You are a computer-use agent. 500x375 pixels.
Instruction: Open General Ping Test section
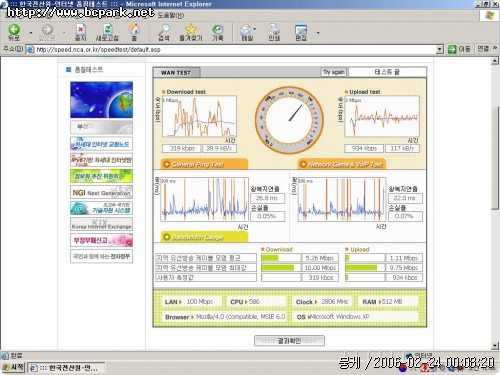tap(204, 164)
